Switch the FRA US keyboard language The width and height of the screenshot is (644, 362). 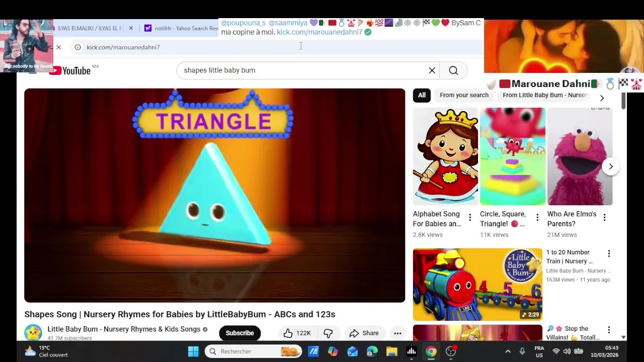pos(539,351)
